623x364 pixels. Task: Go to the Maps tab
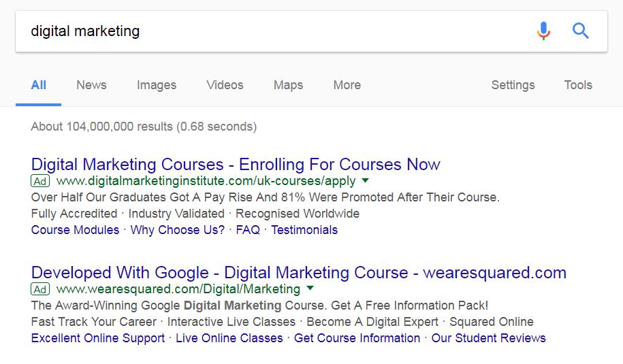coord(288,85)
